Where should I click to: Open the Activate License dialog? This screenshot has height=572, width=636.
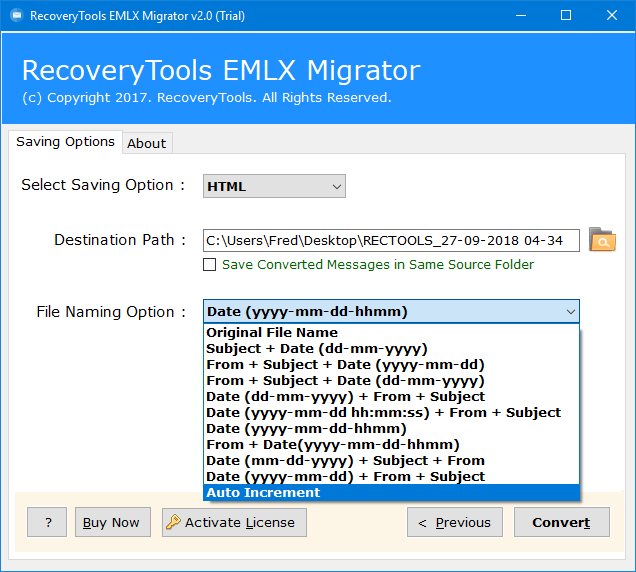[x=234, y=522]
